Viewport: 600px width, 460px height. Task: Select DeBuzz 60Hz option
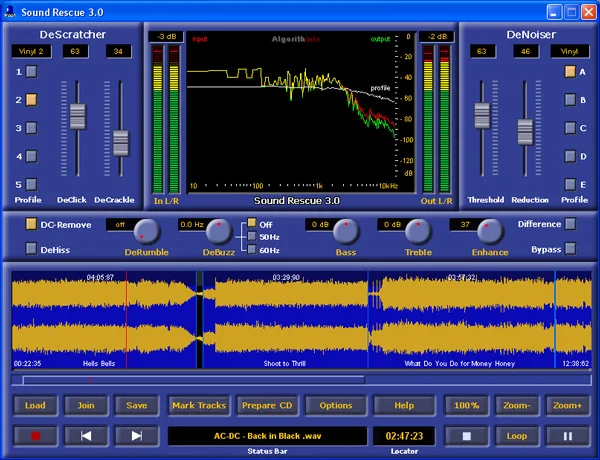pyautogui.click(x=252, y=250)
